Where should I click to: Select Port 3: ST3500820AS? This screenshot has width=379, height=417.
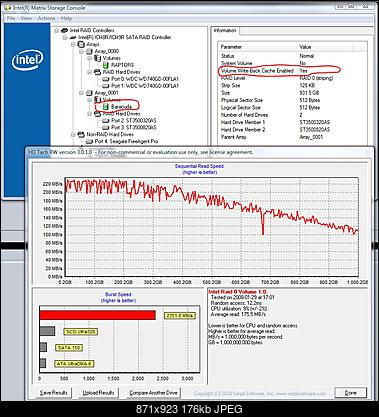134,128
